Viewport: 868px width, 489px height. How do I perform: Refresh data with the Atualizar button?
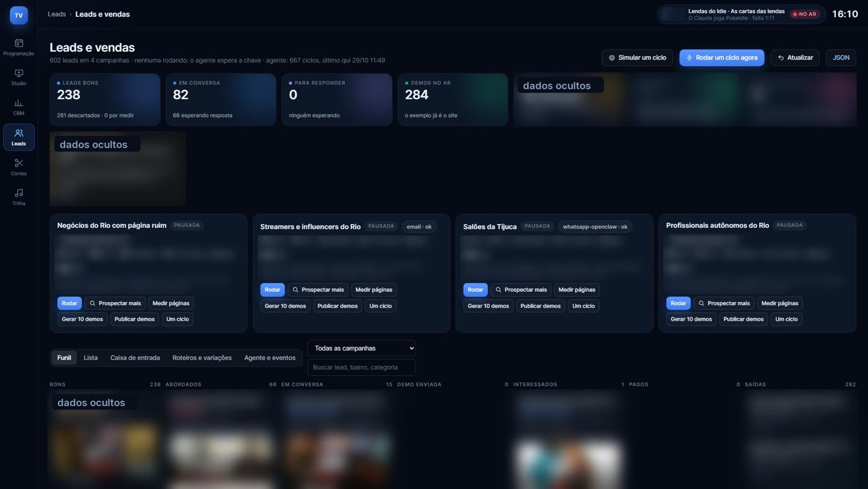click(x=795, y=58)
